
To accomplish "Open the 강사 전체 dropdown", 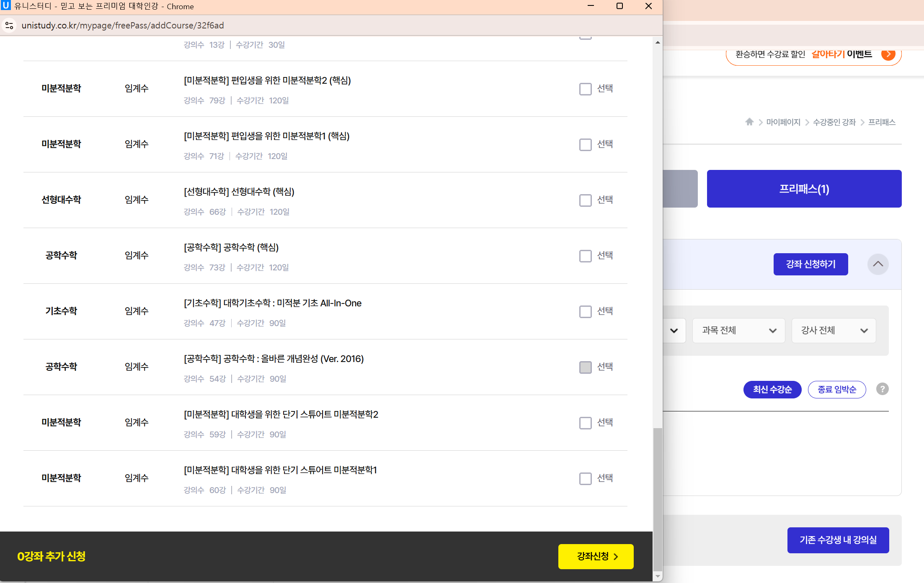I will click(x=834, y=331).
